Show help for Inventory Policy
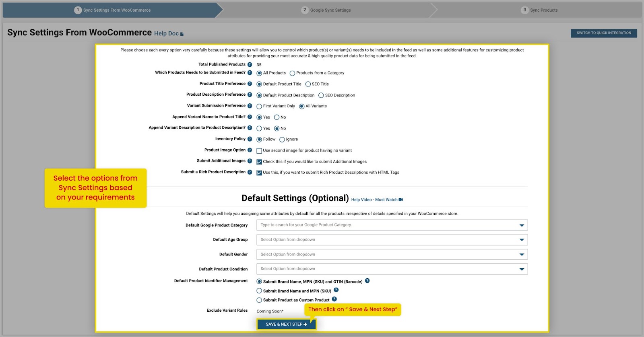Image resolution: width=644 pixels, height=337 pixels. coord(250,139)
